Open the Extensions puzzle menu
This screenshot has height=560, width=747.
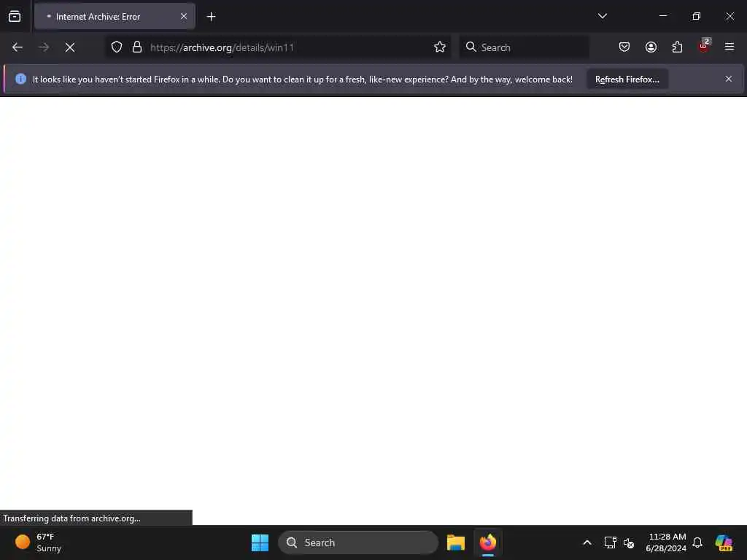[x=677, y=47]
